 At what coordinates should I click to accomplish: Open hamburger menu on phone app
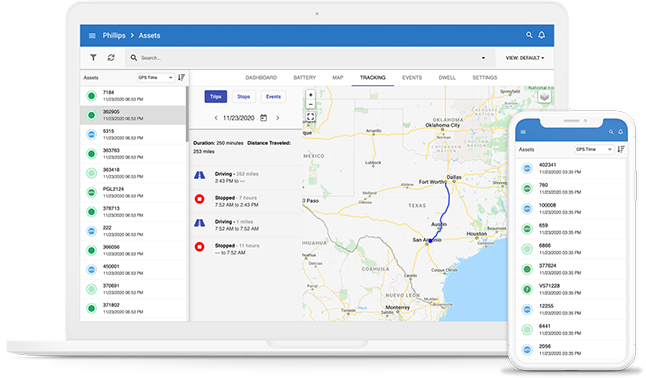(x=523, y=132)
